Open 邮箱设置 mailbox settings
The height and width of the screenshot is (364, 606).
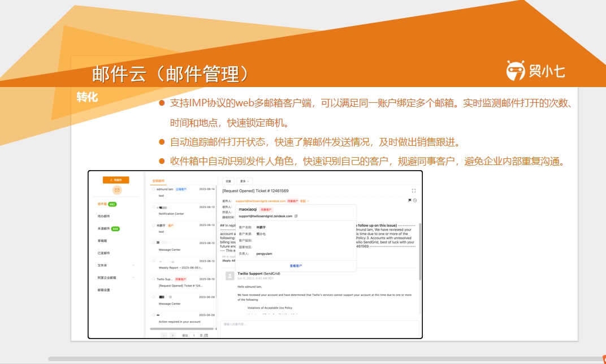103,290
